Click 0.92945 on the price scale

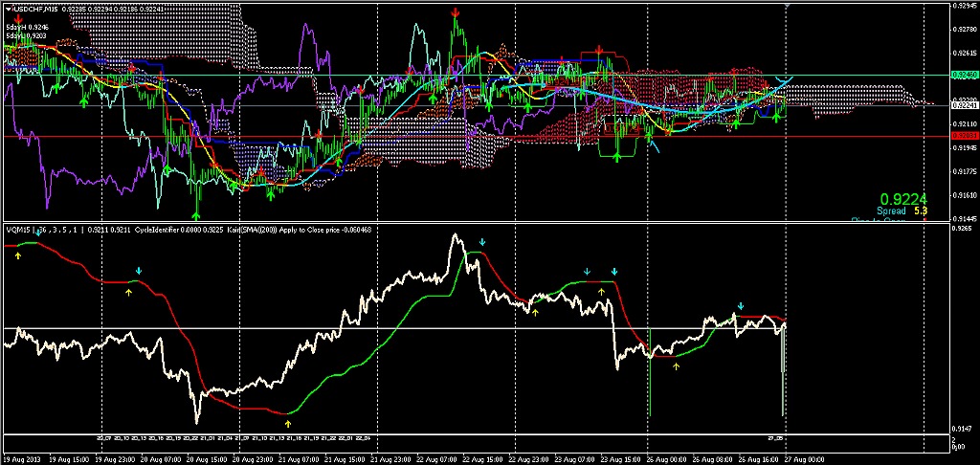[965, 6]
